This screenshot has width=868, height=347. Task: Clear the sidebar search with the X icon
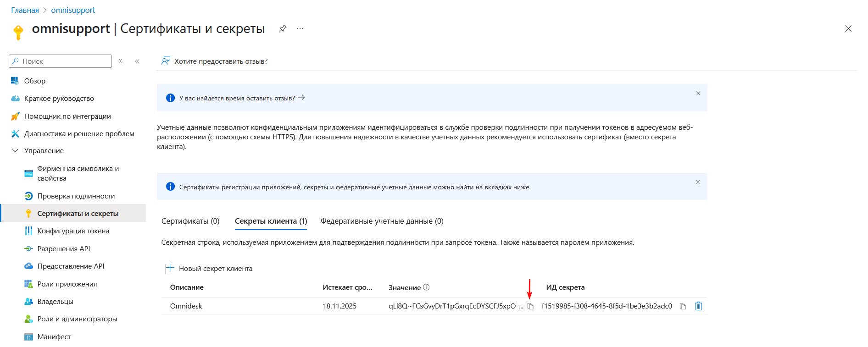(x=121, y=61)
